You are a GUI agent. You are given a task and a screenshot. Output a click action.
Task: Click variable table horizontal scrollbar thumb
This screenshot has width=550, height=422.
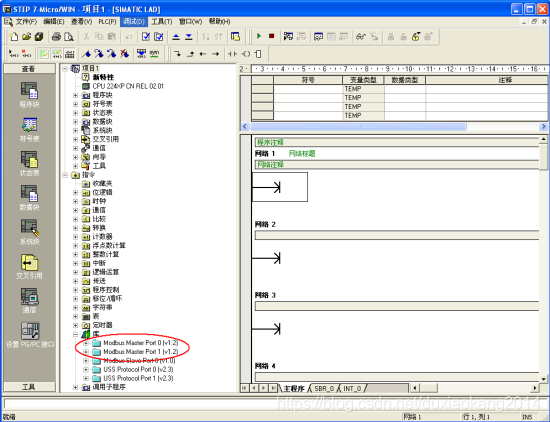click(358, 127)
